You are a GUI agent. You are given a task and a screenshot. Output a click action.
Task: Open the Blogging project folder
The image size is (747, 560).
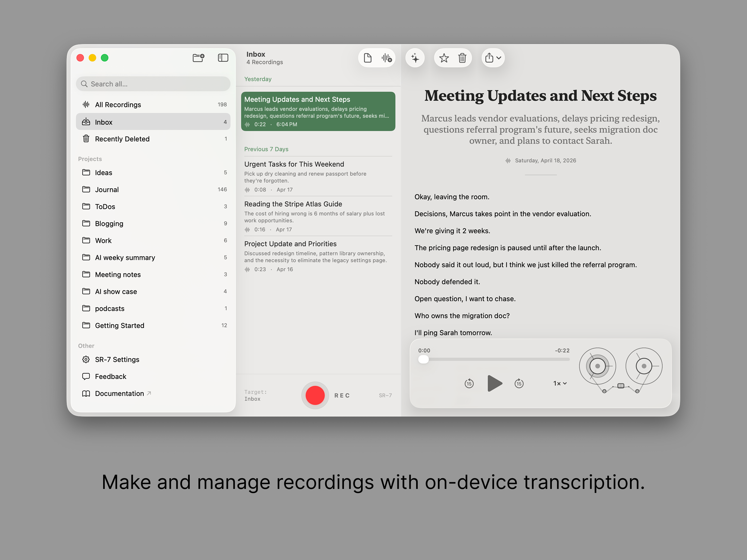(x=153, y=224)
